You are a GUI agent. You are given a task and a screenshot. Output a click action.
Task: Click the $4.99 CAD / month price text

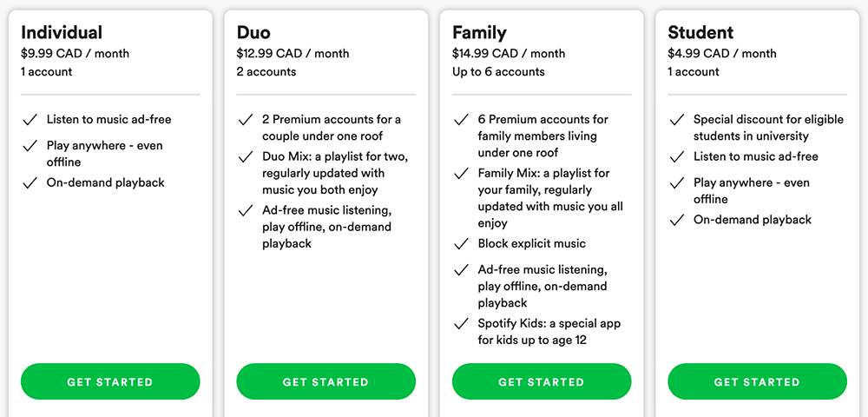722,54
